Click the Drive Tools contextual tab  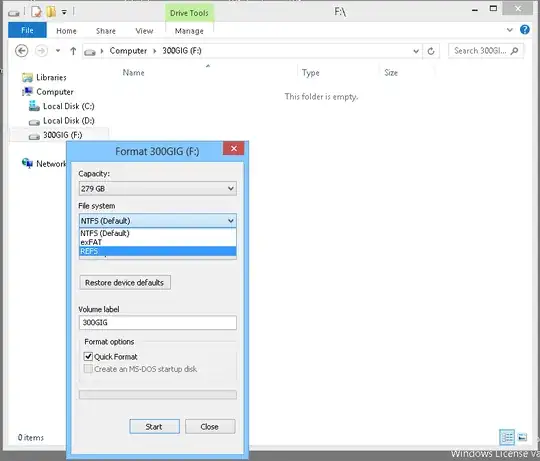click(x=189, y=13)
